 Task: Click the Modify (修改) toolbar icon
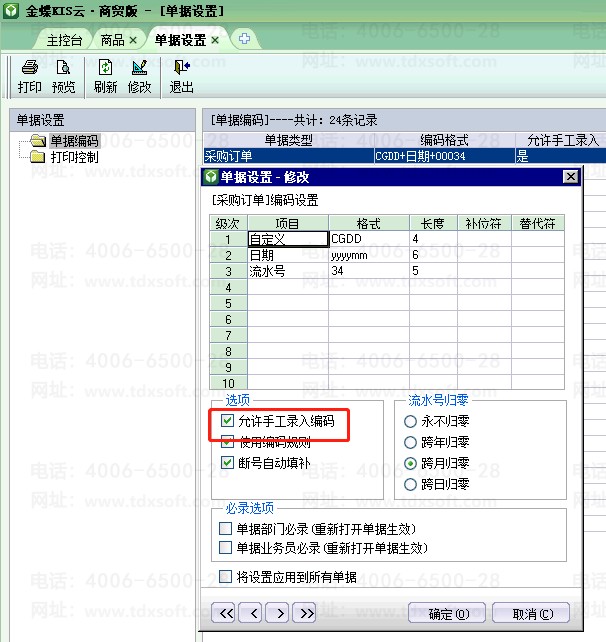point(139,76)
